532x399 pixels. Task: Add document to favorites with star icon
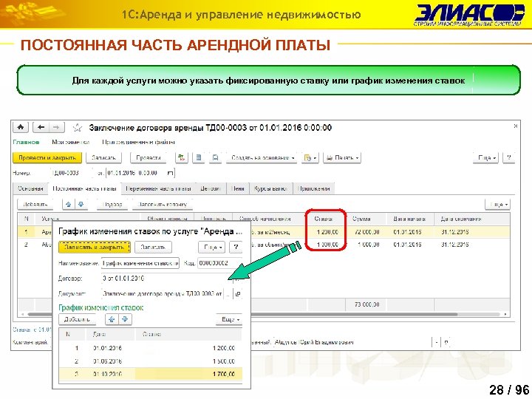point(78,128)
